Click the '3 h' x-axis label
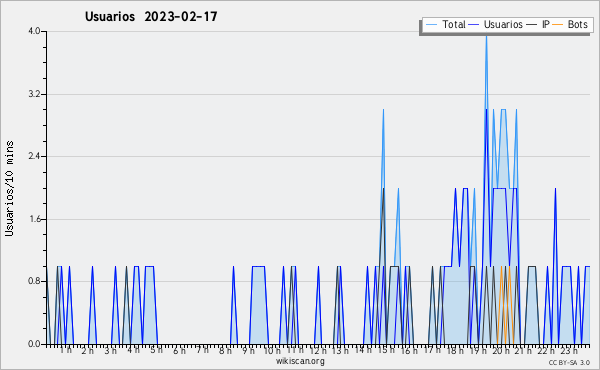 pyautogui.click(x=111, y=351)
